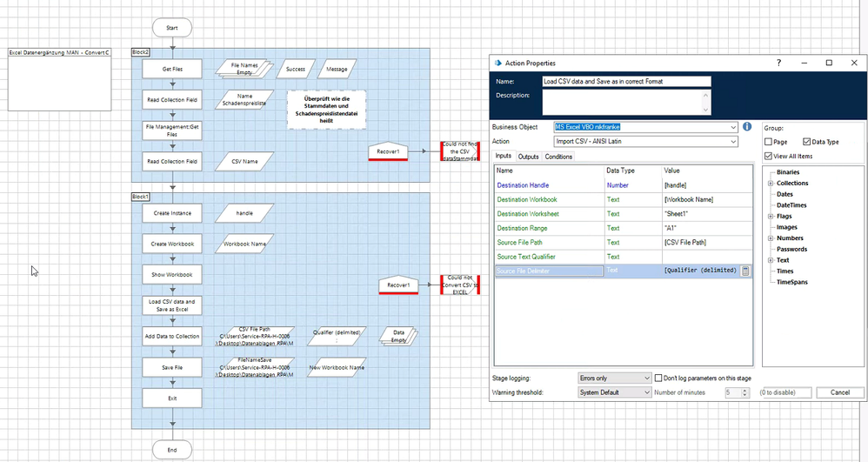Select the CSV Name data item

click(x=244, y=161)
